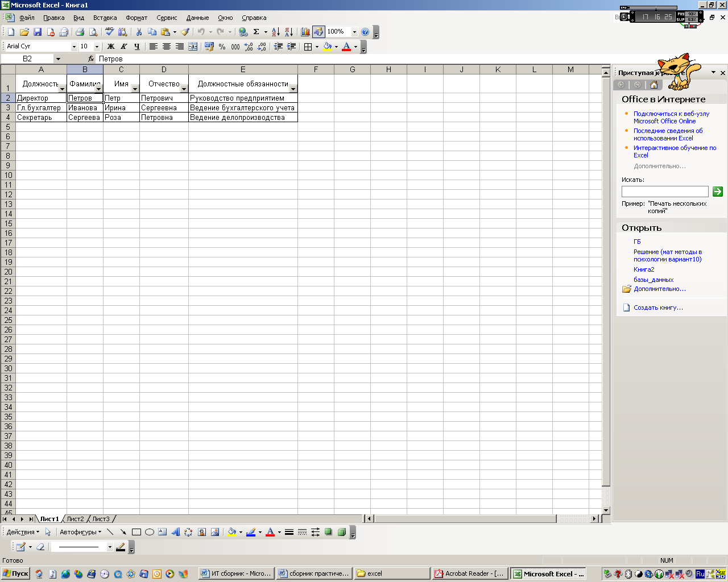Toggle the Select Objects arrow tool
Screen dimensions: 728x582
[48, 532]
